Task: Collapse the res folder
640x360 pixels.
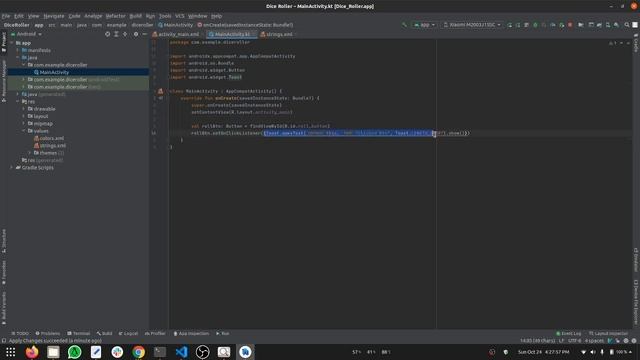Action: pos(18,102)
